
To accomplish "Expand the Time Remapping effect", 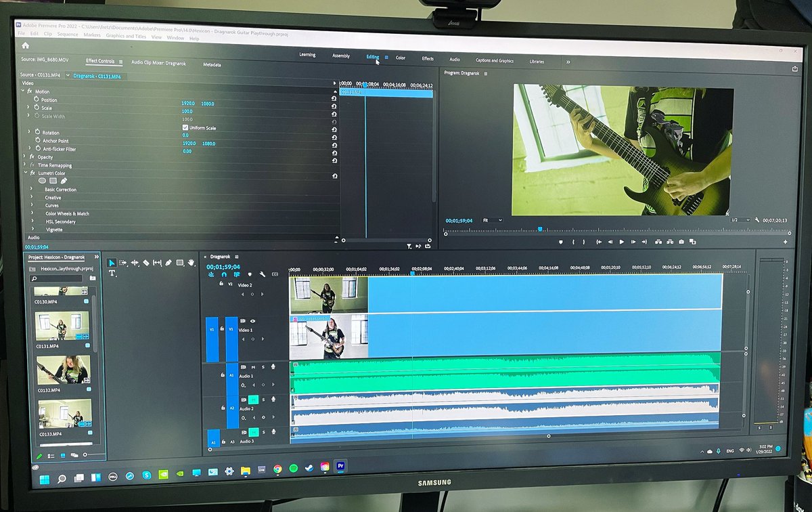I will pos(25,165).
